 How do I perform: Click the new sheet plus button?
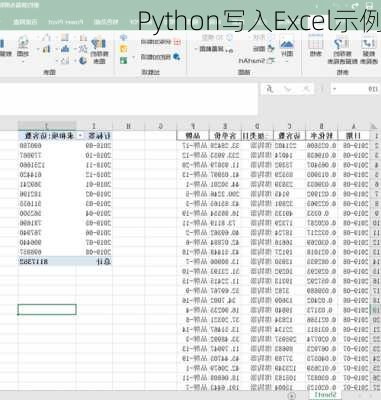click(292, 396)
